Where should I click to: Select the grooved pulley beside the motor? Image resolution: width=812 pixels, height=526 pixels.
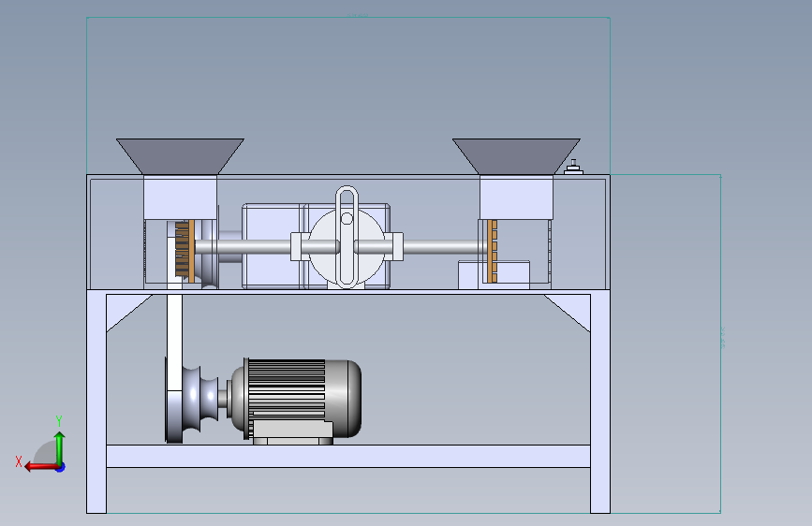point(199,399)
